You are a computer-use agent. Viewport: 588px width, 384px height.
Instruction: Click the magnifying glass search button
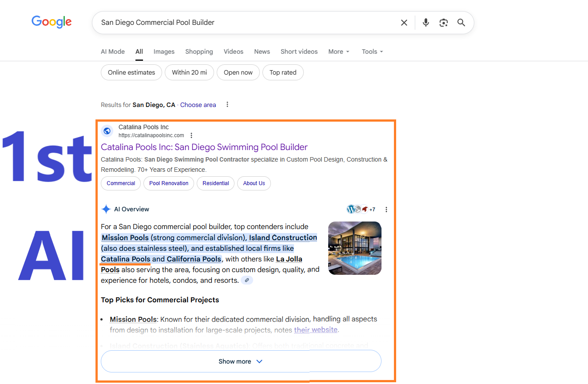[x=461, y=23]
